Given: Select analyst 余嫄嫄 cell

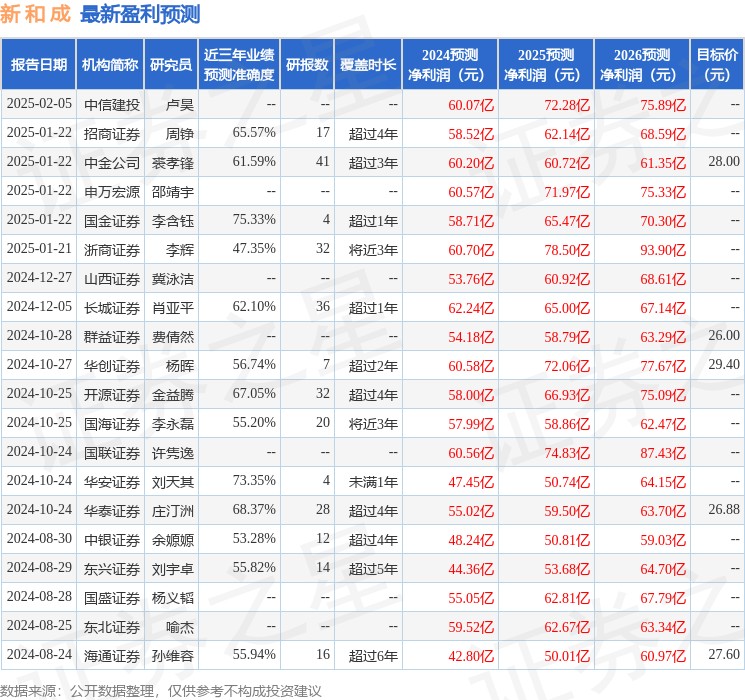Looking at the screenshot, I should [x=172, y=540].
